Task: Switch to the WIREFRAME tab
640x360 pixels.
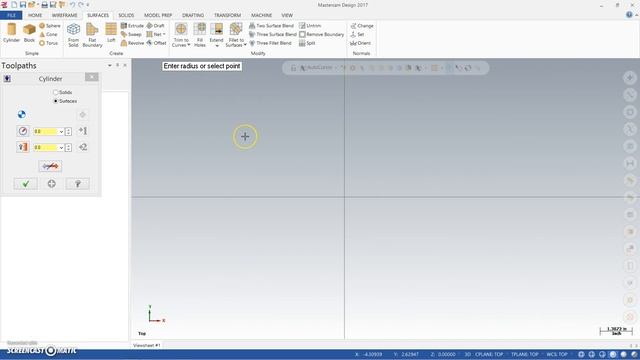Action: pyautogui.click(x=64, y=16)
